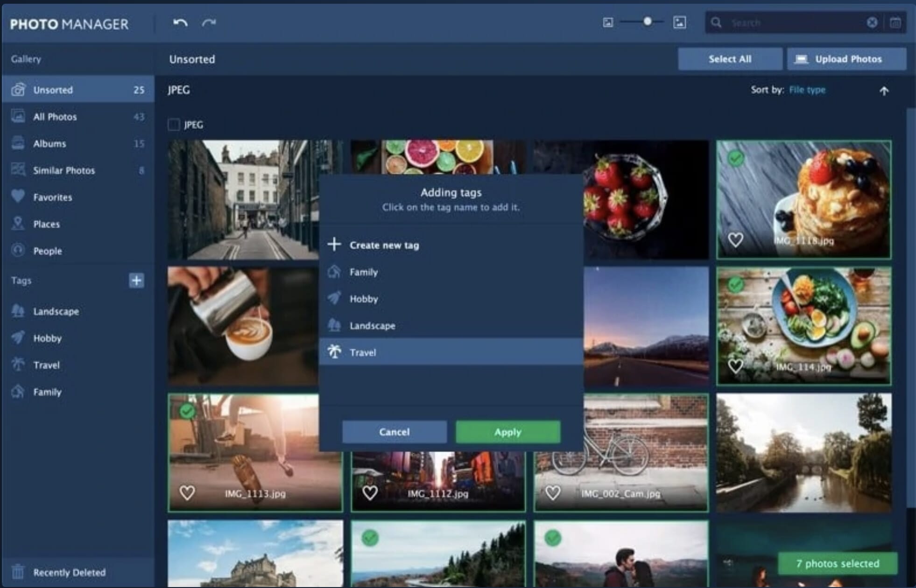Click the Recently Deleted section in sidebar
Viewport: 916px width, 588px height.
(x=67, y=572)
